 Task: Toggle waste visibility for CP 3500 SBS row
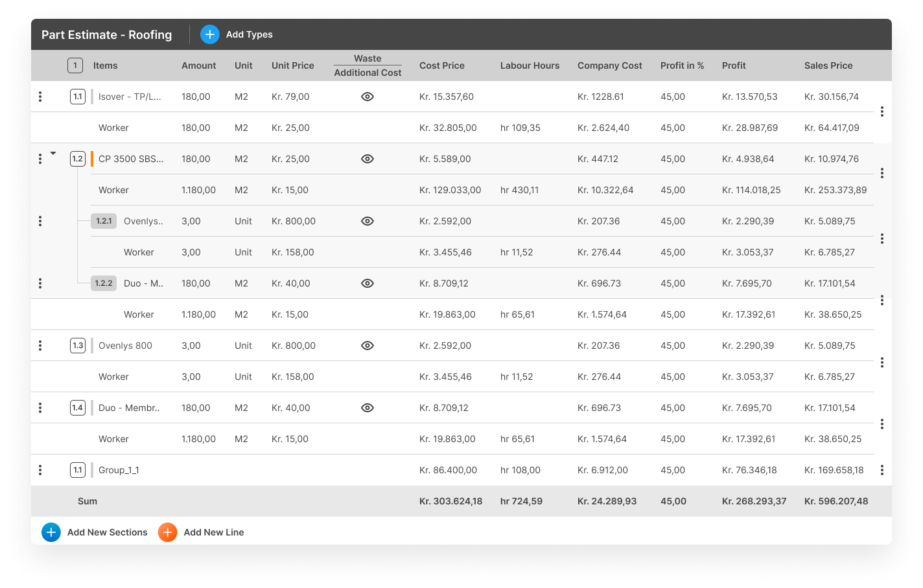pos(368,159)
